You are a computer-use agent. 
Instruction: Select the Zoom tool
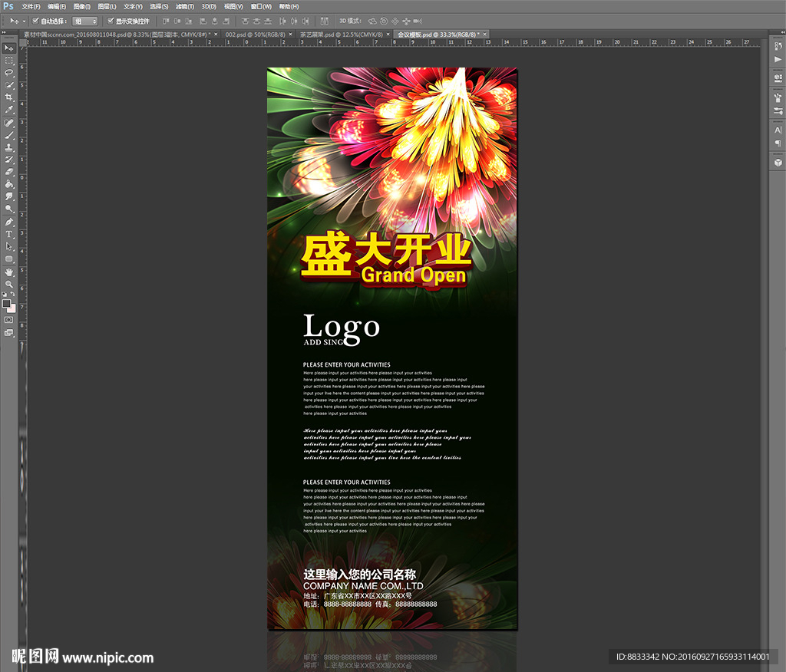click(9, 284)
